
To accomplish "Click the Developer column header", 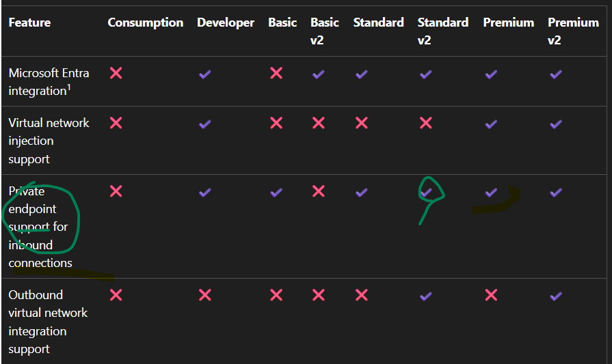I will pos(226,23).
